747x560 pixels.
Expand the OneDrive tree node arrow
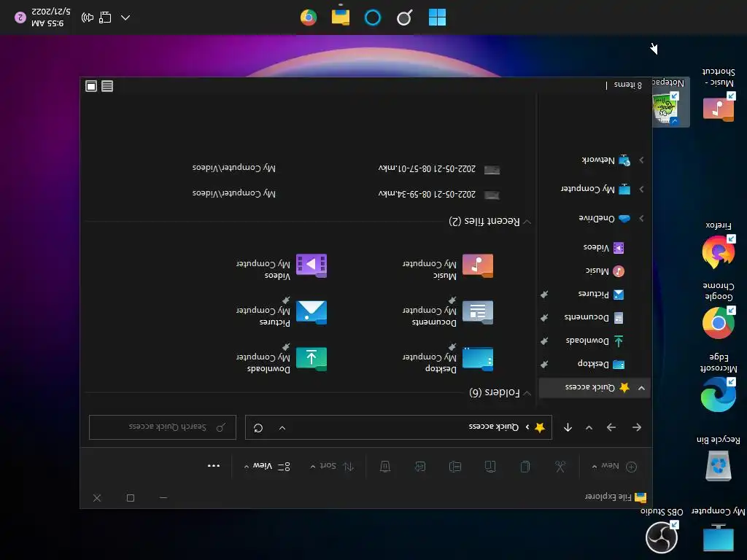click(642, 218)
